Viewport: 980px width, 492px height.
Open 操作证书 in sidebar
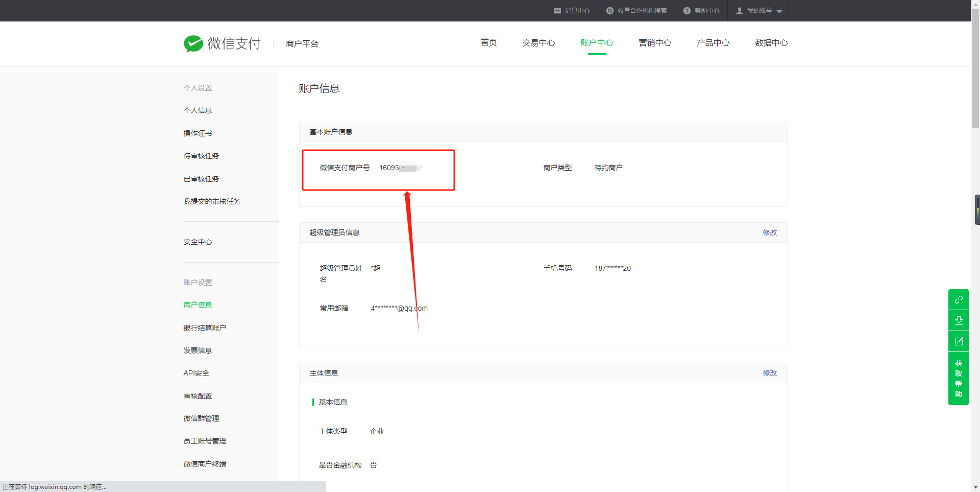(x=198, y=133)
